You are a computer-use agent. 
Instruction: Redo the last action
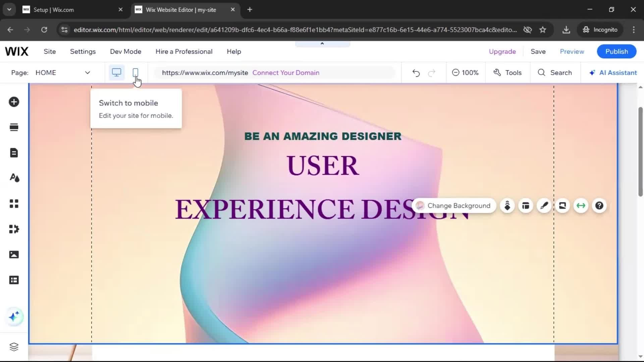pos(432,73)
